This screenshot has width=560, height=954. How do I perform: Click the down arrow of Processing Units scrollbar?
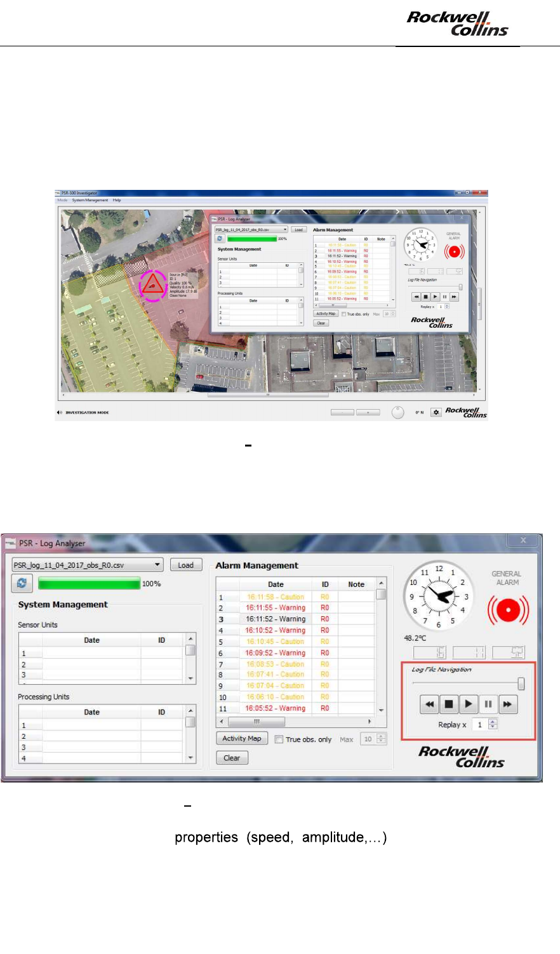(190, 758)
